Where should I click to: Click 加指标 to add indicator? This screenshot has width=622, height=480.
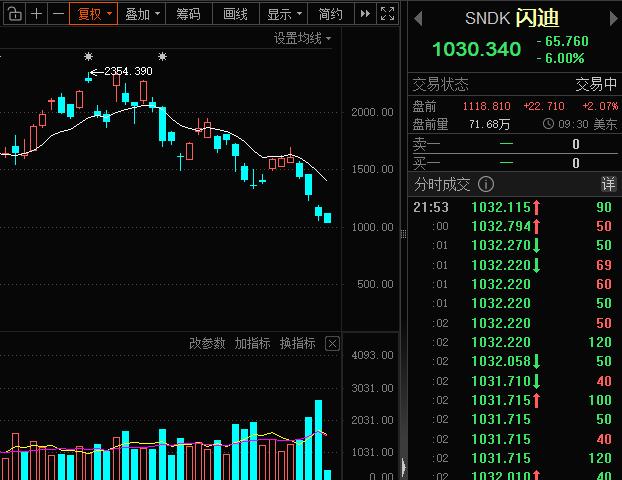click(x=252, y=343)
